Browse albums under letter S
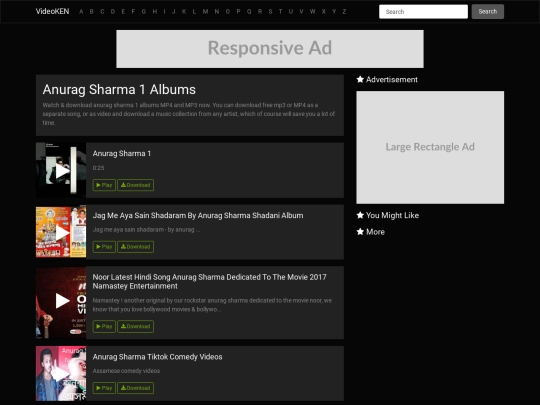 tap(270, 11)
